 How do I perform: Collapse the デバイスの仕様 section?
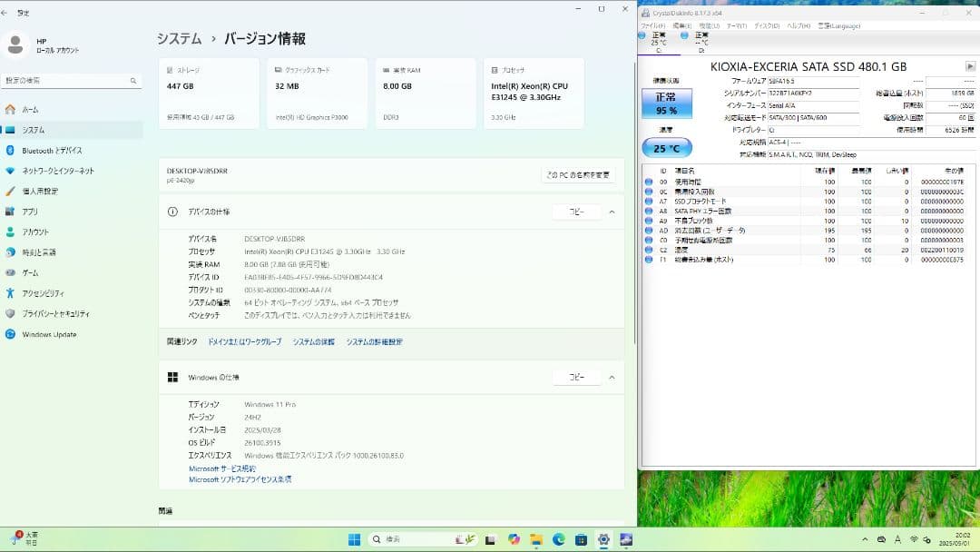click(x=612, y=212)
